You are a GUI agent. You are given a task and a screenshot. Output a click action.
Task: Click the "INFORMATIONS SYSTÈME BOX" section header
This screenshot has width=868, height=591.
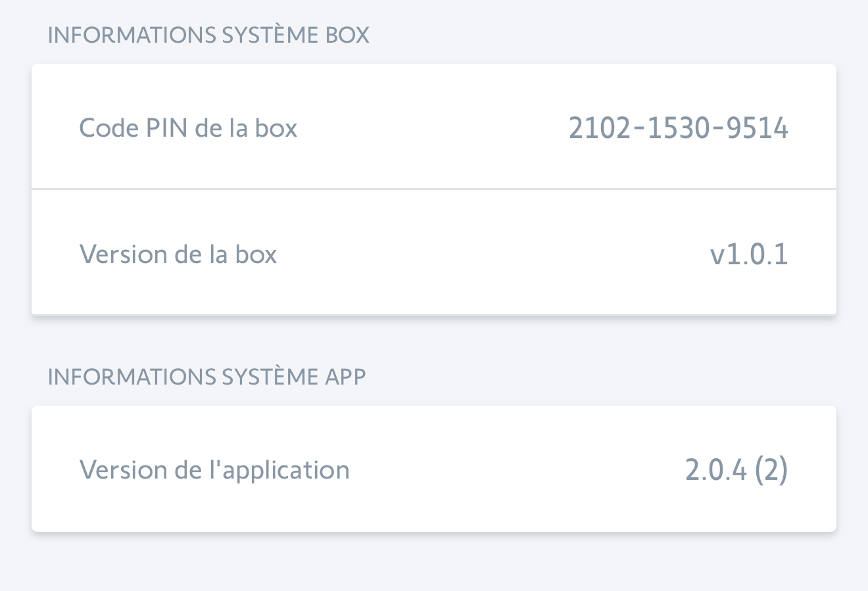tap(208, 35)
